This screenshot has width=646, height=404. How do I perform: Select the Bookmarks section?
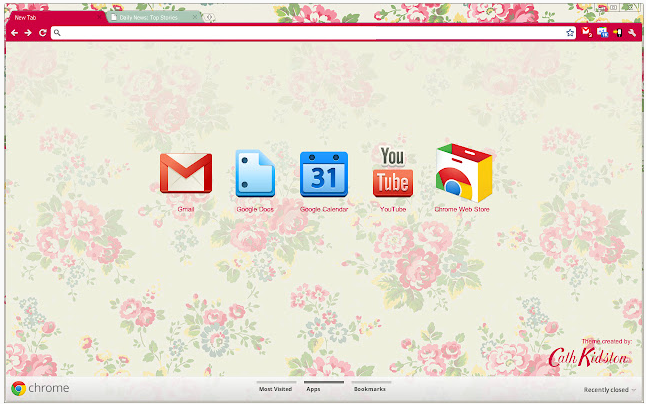(x=370, y=389)
